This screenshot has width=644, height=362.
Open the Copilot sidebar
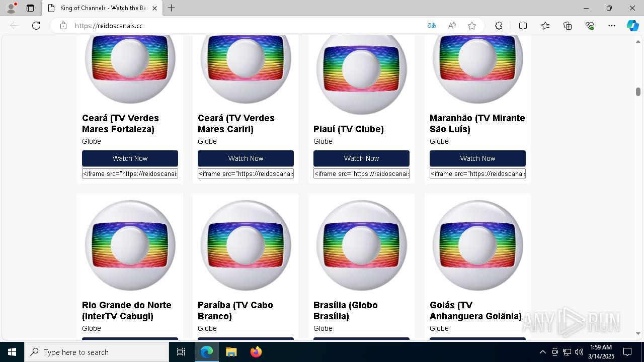point(632,26)
